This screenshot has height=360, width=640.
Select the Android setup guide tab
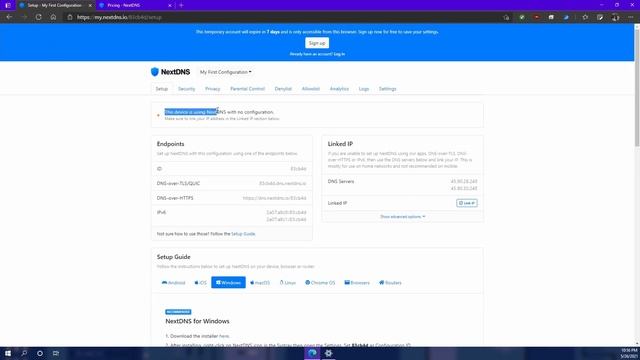point(173,282)
